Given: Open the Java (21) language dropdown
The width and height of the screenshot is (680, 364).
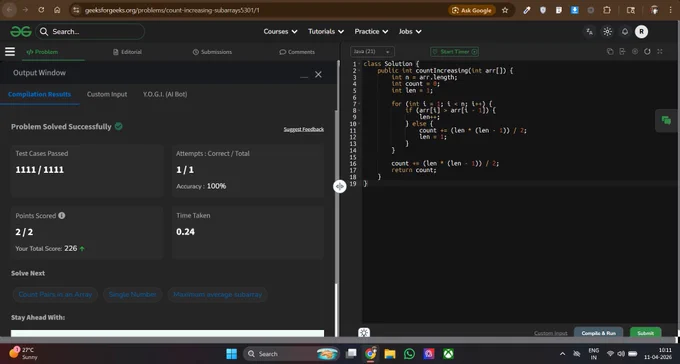Looking at the screenshot, I should click(372, 52).
